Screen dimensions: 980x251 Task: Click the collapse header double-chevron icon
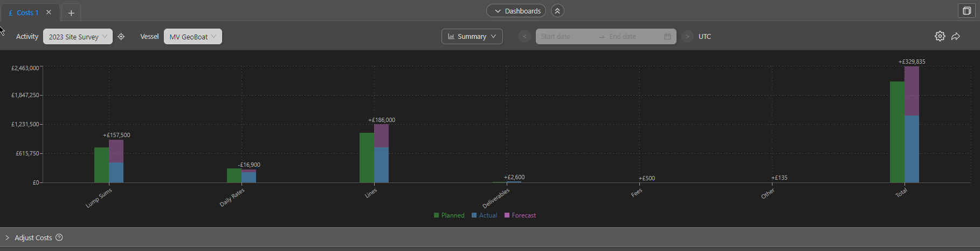[557, 11]
